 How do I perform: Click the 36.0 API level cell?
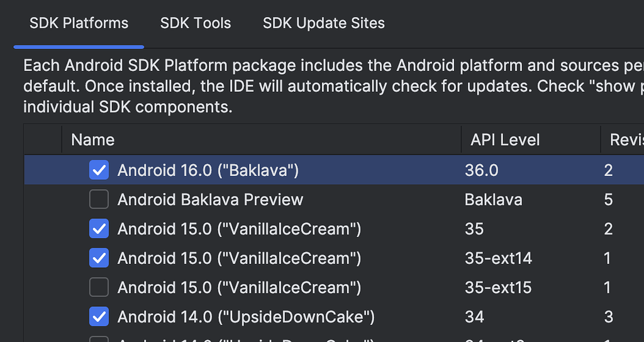pyautogui.click(x=480, y=170)
